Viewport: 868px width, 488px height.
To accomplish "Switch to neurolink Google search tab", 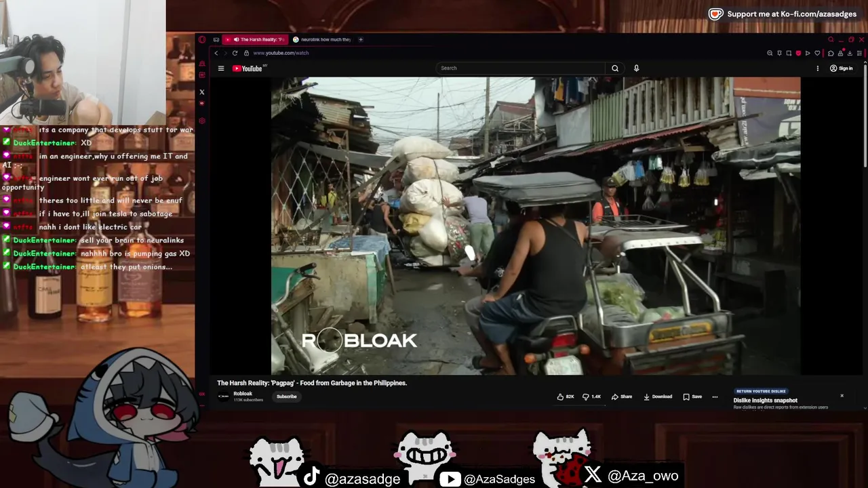I will point(322,39).
